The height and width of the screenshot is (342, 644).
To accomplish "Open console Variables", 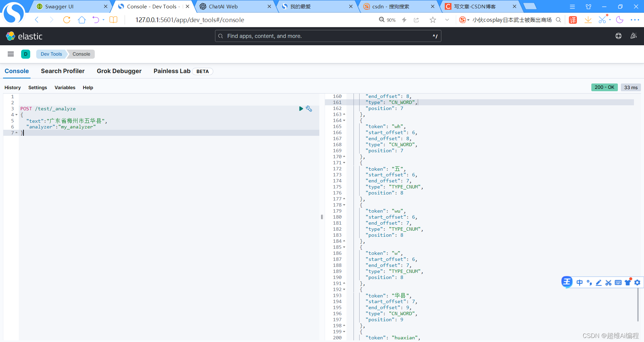I will (65, 88).
